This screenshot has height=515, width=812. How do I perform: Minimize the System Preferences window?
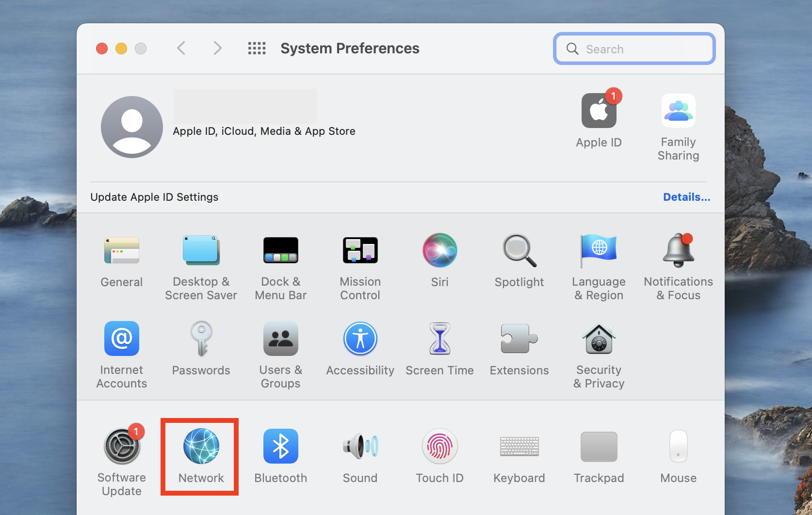tap(121, 48)
